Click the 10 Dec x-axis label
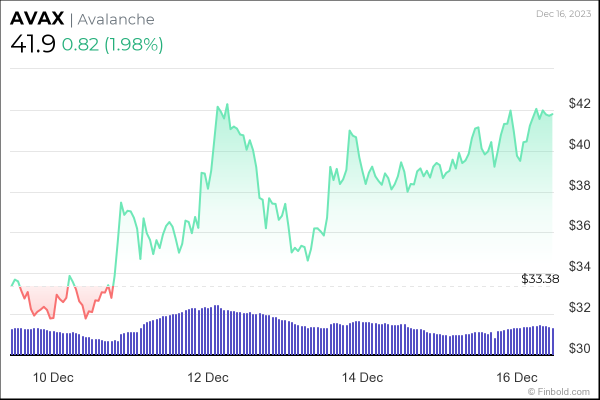This screenshot has width=600, height=400. pyautogui.click(x=54, y=377)
